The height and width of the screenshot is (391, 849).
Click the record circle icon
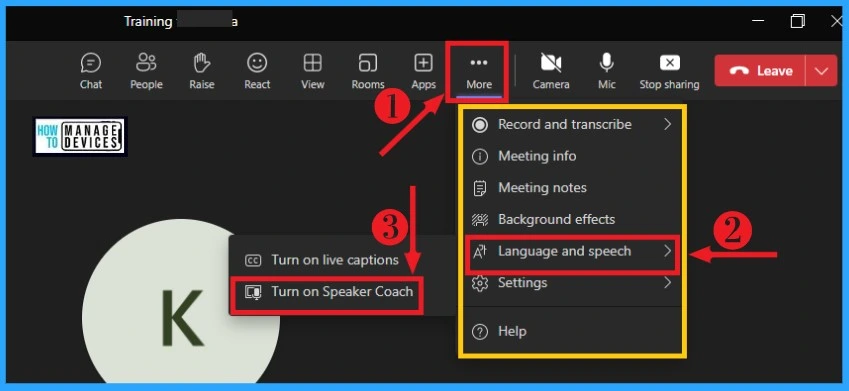(x=480, y=125)
